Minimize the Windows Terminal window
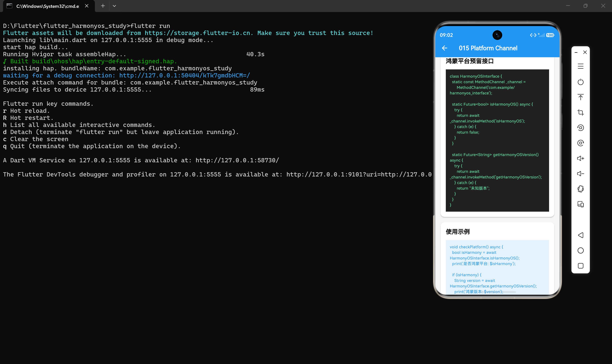Image resolution: width=612 pixels, height=364 pixels. pos(568,6)
